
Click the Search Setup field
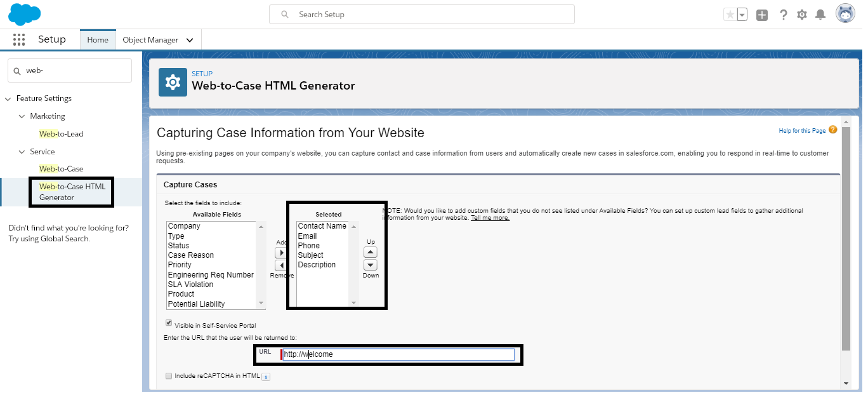click(x=422, y=14)
